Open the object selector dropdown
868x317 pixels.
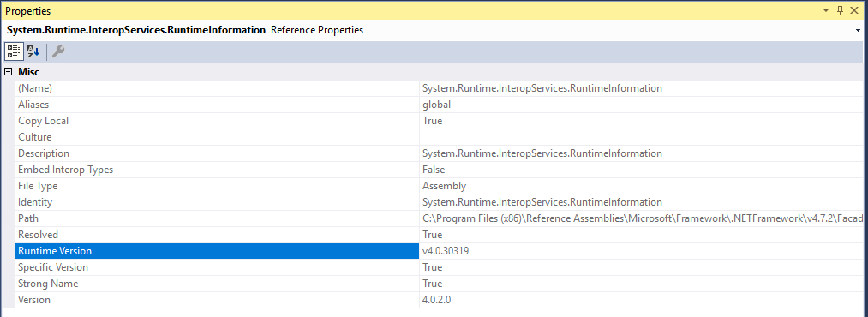858,31
